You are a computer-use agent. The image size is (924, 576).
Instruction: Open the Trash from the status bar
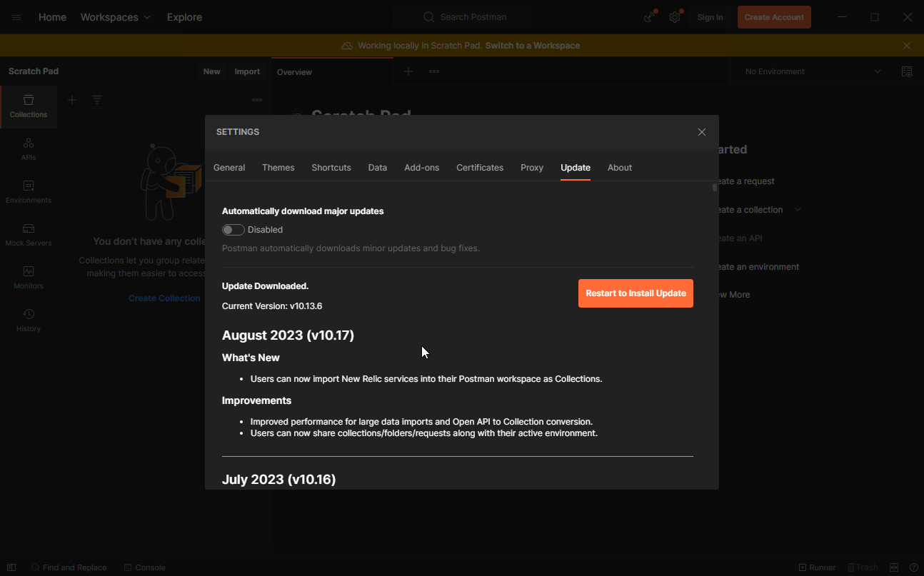(863, 567)
